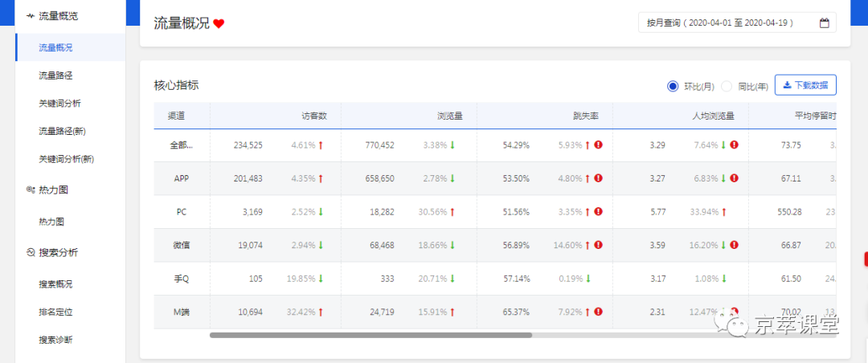Screen dimensions: 868x363
Task: Click warning icon in APP row bounce rate
Action: click(599, 178)
